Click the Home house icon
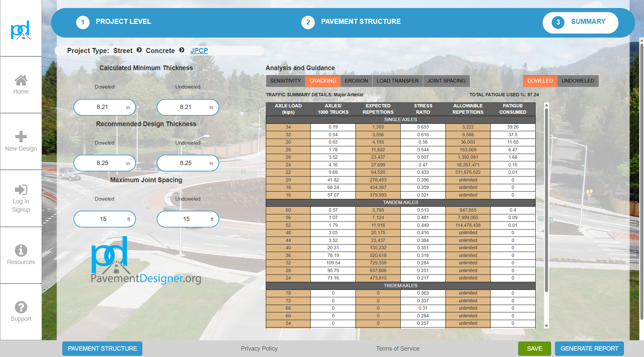Screen dimensions: 644x357 coord(21,81)
